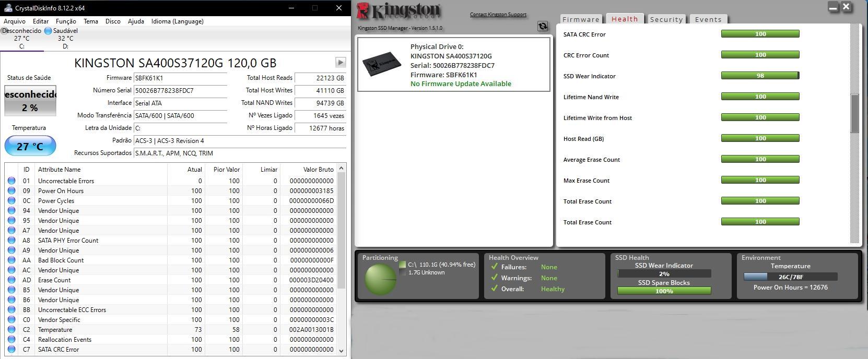This screenshot has height=359, width=868.
Task: Click the status circle for SATA CRC Error row
Action: [x=11, y=349]
